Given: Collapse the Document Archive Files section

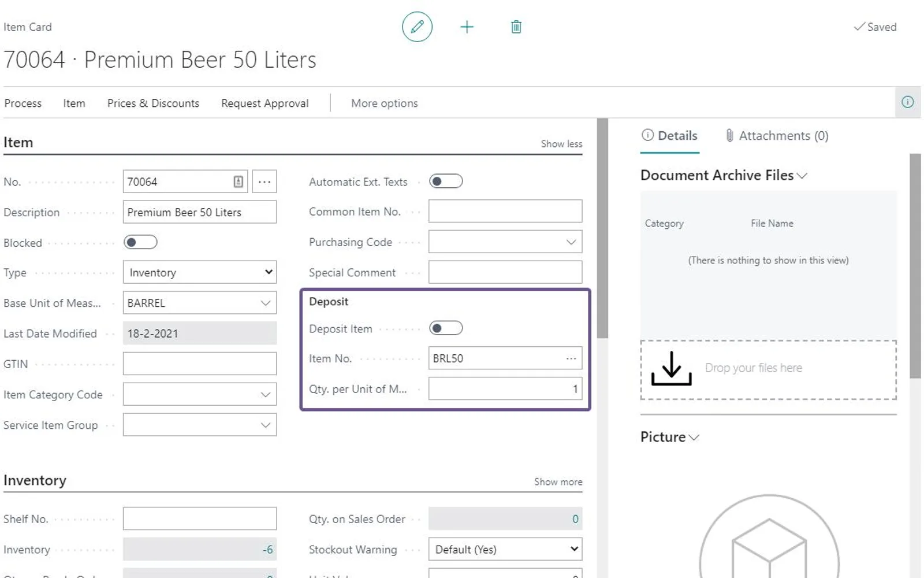Looking at the screenshot, I should [x=802, y=176].
